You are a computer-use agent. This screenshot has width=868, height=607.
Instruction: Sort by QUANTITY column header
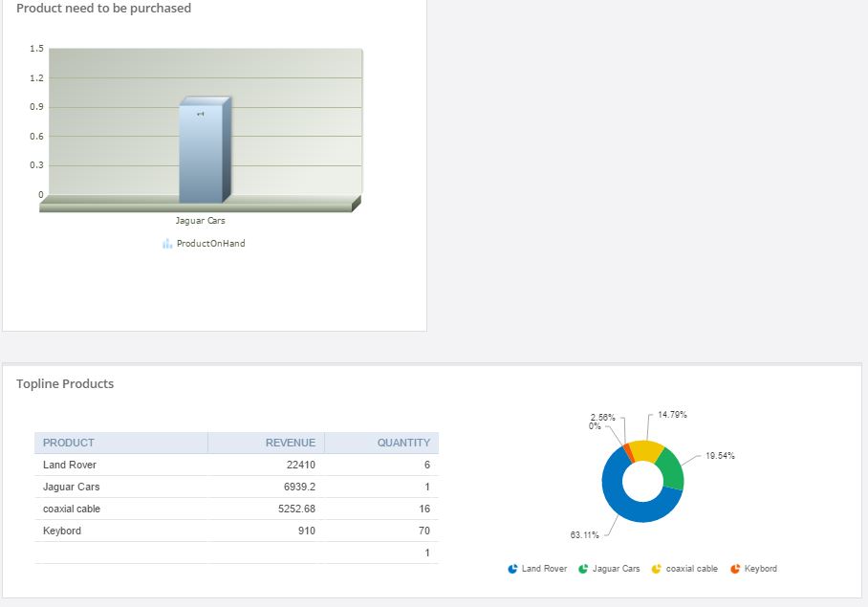(382, 443)
